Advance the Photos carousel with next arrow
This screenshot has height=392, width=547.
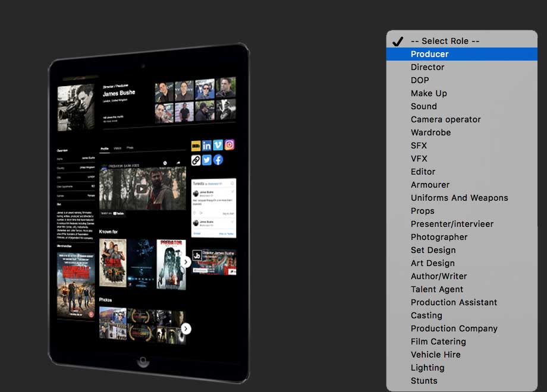186,328
